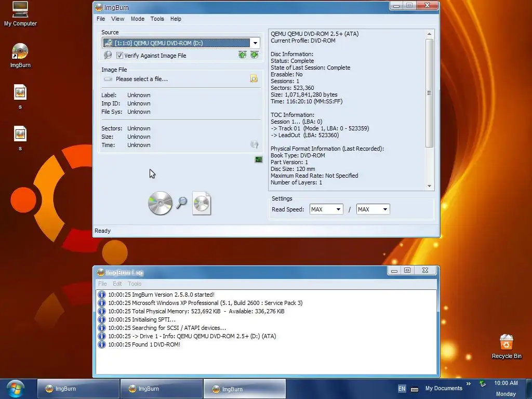Open File menu in ImgBurn Log window
The width and height of the screenshot is (532, 399).
pyautogui.click(x=102, y=284)
